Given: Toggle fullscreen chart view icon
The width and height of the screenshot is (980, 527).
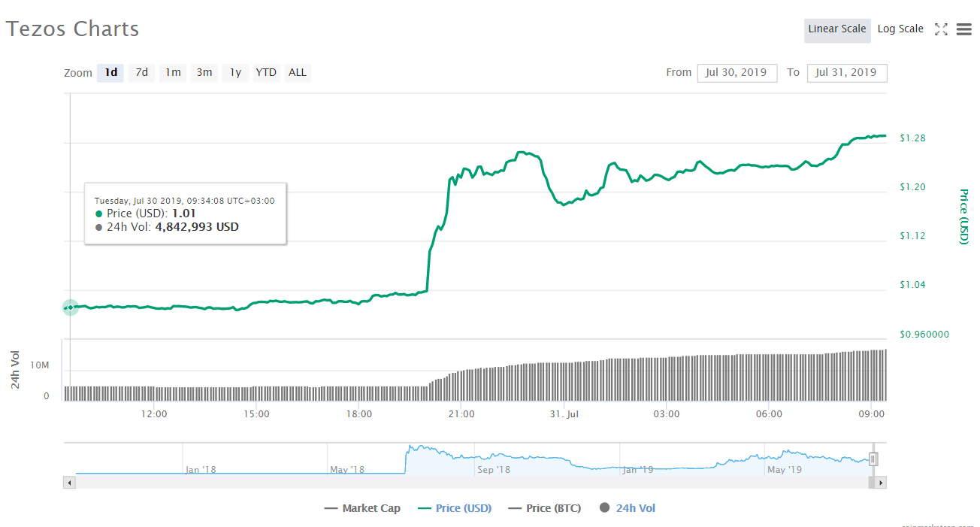Looking at the screenshot, I should (941, 29).
